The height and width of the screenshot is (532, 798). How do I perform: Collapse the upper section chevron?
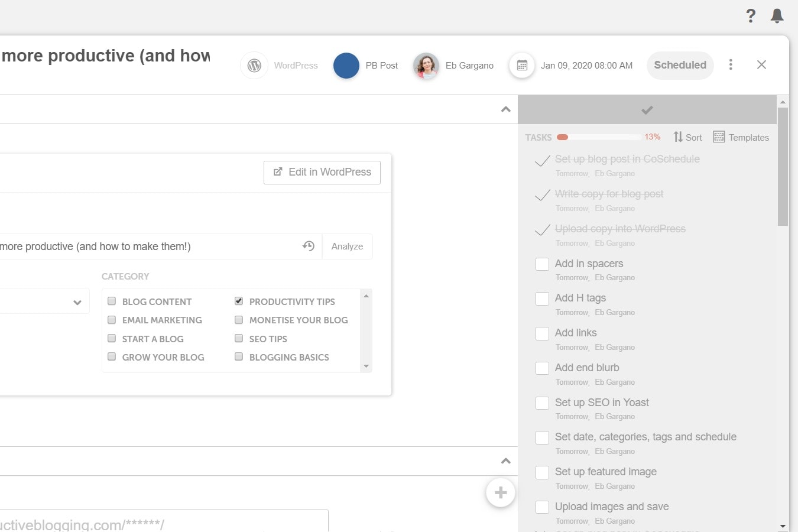click(505, 109)
